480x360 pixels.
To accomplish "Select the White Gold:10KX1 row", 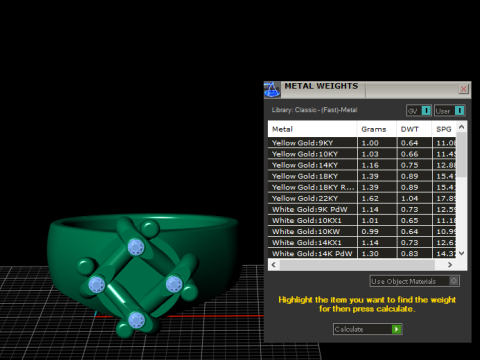I will click(x=362, y=220).
